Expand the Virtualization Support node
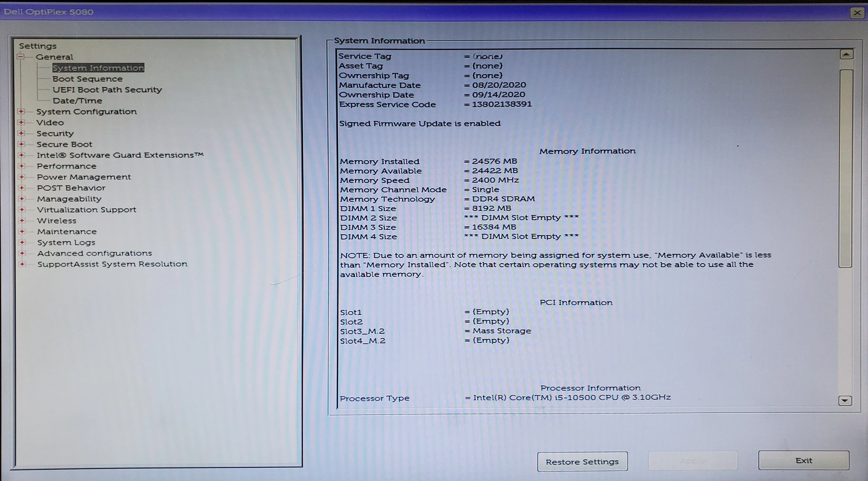The height and width of the screenshot is (481, 868). tap(22, 209)
